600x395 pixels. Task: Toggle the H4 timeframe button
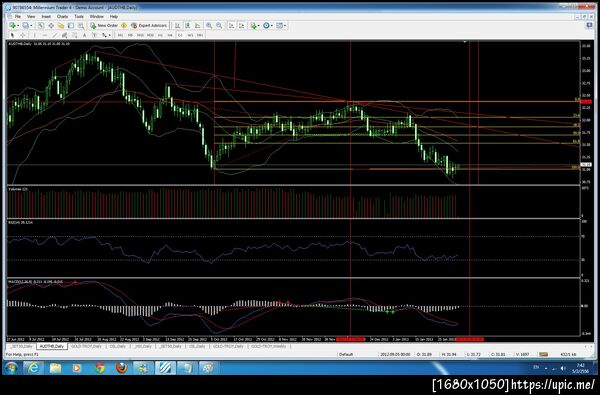(170, 35)
